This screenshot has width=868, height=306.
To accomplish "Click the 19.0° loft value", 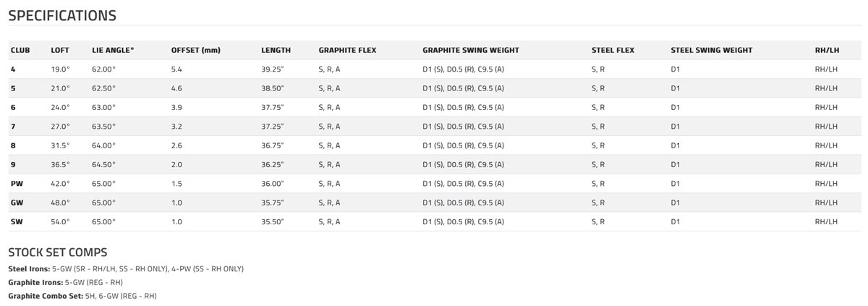I will click(60, 69).
